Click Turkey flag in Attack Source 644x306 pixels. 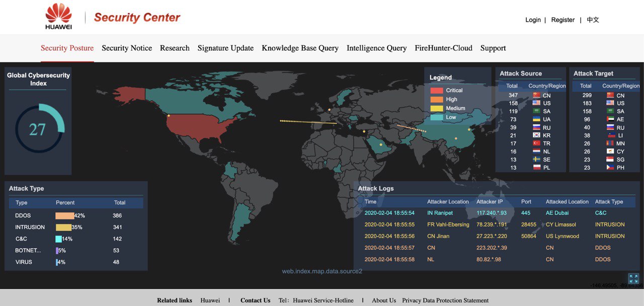tap(536, 143)
